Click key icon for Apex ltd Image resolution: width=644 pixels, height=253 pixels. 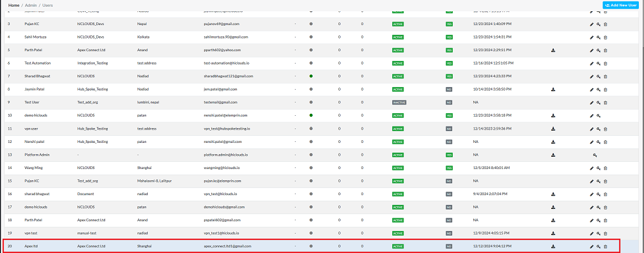click(598, 246)
